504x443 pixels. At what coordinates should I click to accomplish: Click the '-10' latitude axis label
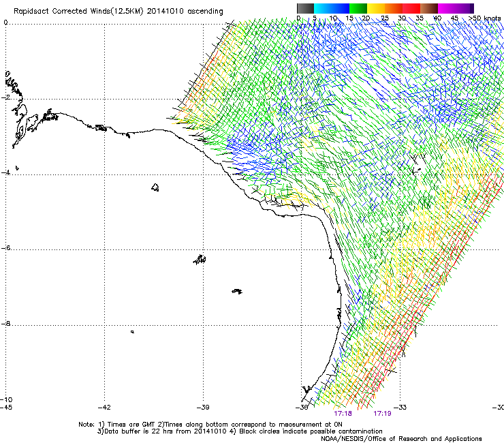(6, 399)
